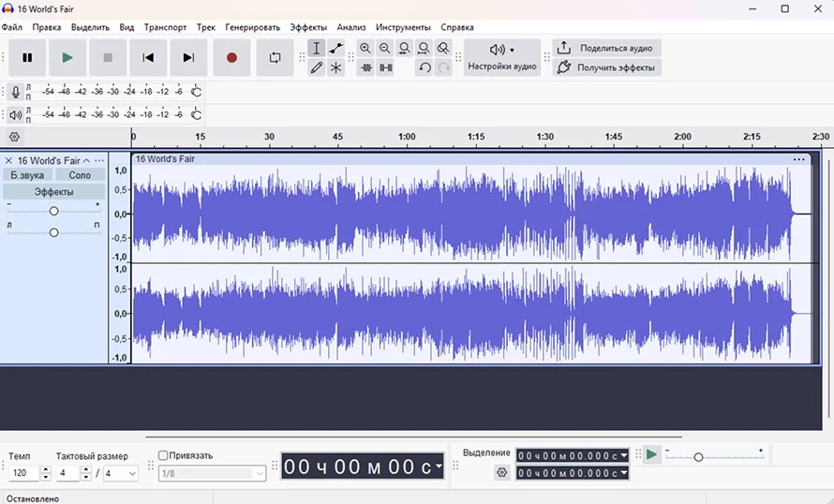Decrease tempo with the down stepper
Screen dimensions: 834x504
45,477
